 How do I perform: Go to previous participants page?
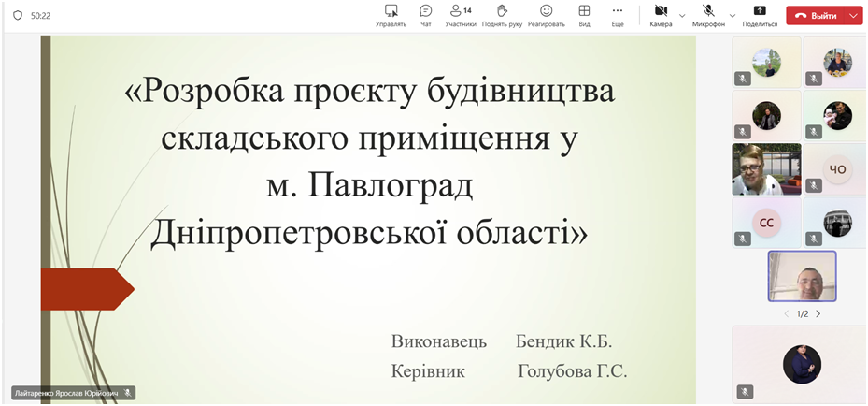(x=786, y=313)
